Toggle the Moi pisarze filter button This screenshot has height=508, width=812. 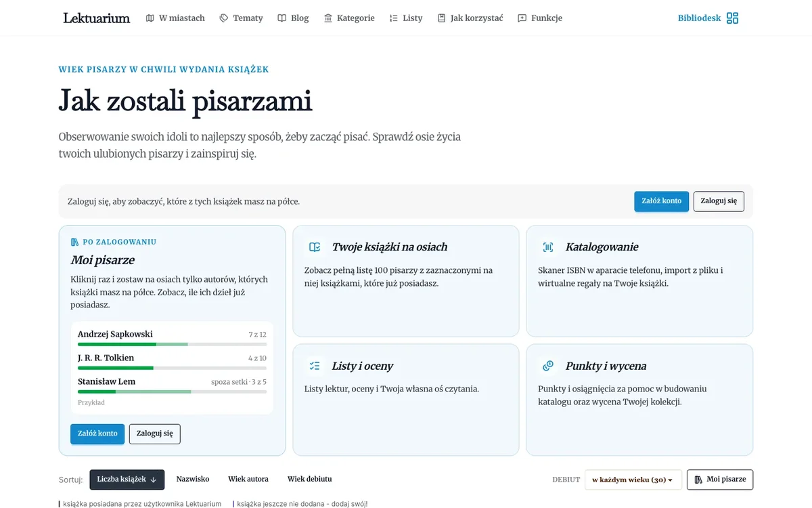point(720,480)
